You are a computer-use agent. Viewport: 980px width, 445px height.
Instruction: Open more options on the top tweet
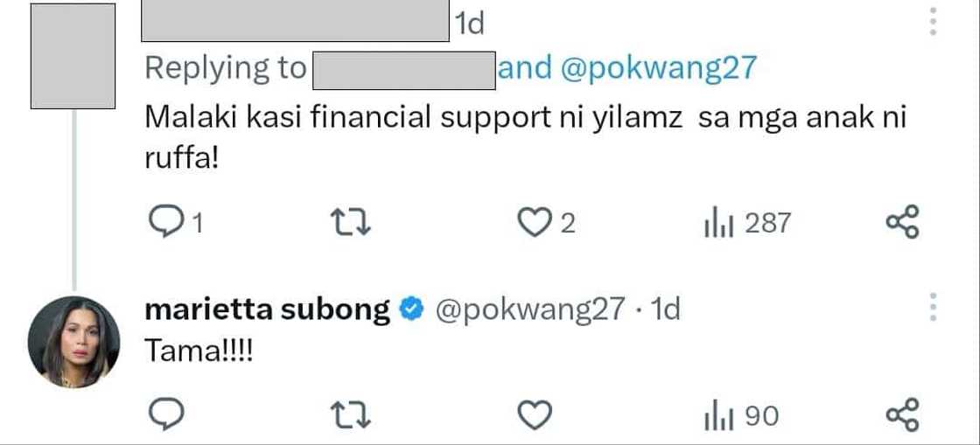(x=933, y=22)
